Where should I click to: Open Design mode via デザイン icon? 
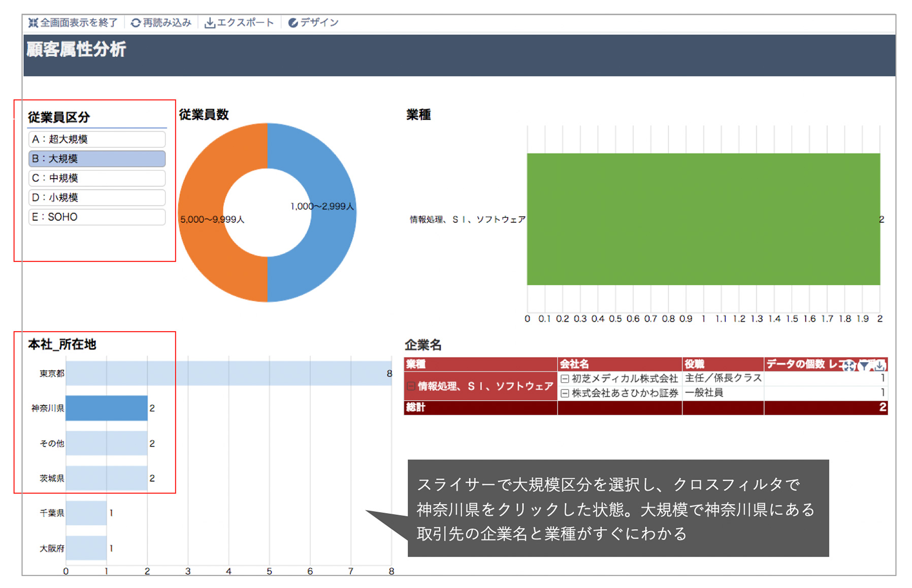tap(293, 23)
